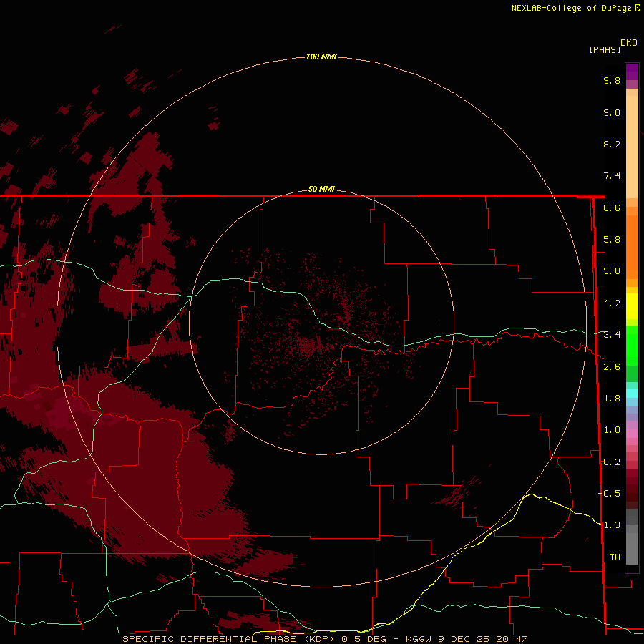Image resolution: width=644 pixels, height=644 pixels.
Task: Select the 1.8 legend value
Action: point(612,399)
